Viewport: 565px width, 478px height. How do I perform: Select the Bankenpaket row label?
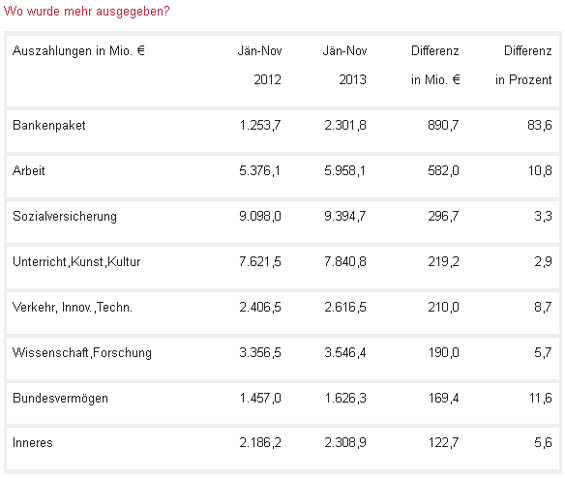pyautogui.click(x=49, y=125)
